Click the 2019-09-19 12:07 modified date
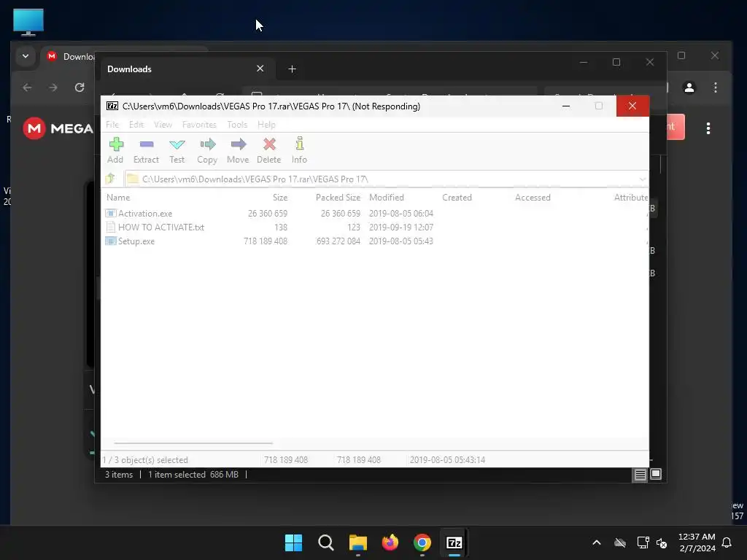 [401, 227]
